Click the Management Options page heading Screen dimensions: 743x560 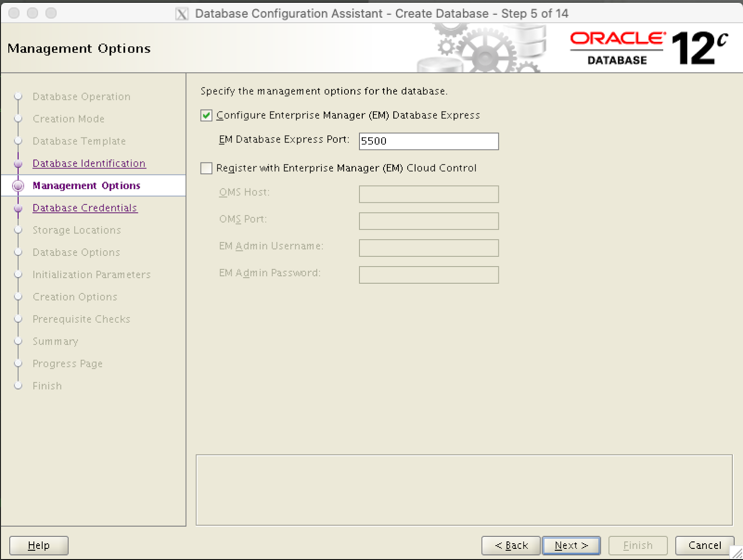pyautogui.click(x=79, y=49)
